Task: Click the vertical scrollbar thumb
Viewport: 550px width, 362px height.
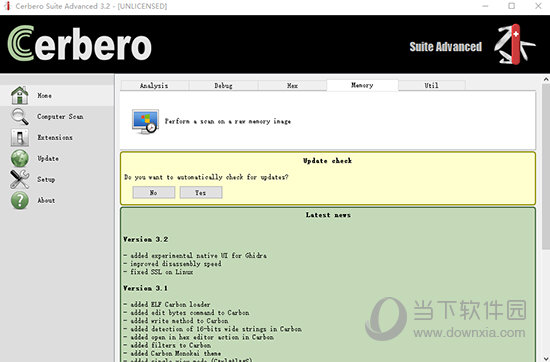Action: coord(546,167)
